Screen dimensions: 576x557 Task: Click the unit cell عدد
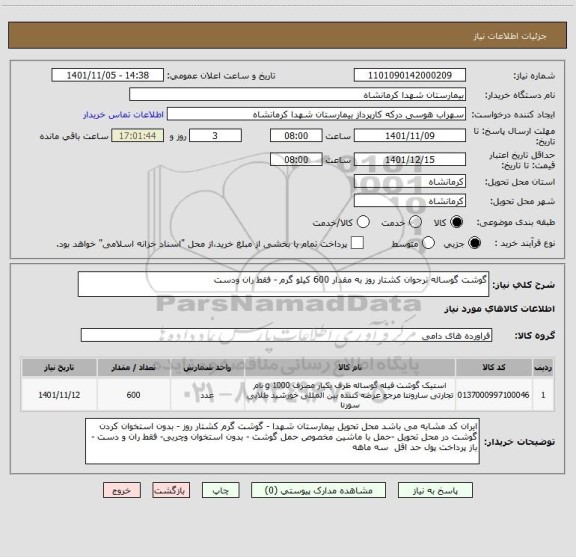click(207, 395)
